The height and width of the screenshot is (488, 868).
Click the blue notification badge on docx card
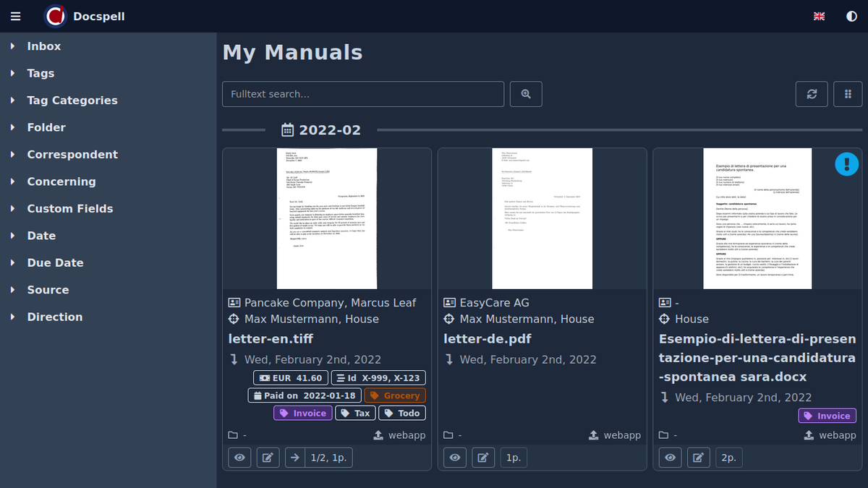pos(846,163)
